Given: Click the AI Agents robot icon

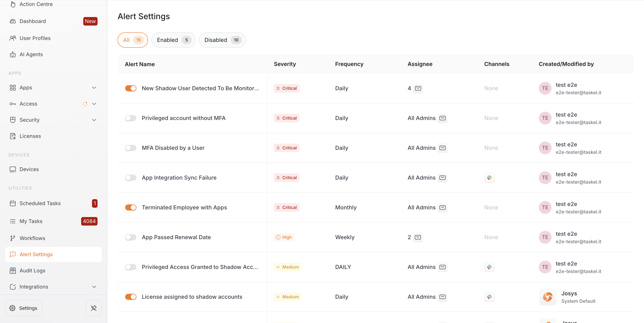Looking at the screenshot, I should [x=13, y=54].
